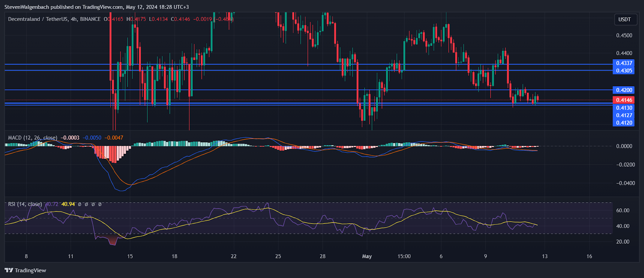The height and width of the screenshot is (278, 644).
Task: Click the TradingView logo icon
Action: tap(8, 270)
